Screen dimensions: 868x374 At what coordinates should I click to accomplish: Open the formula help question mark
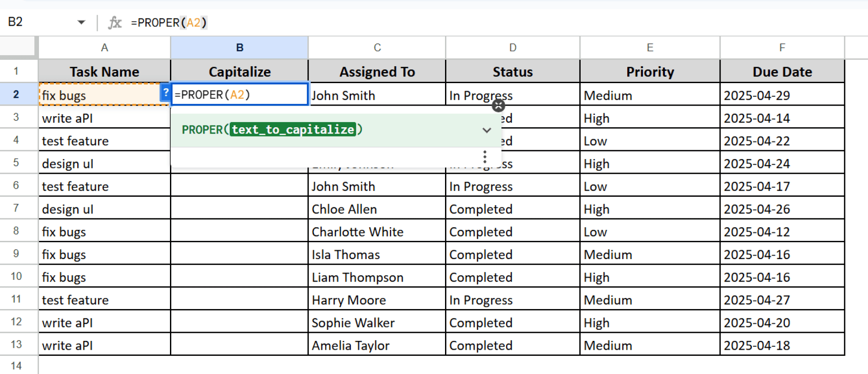[165, 92]
